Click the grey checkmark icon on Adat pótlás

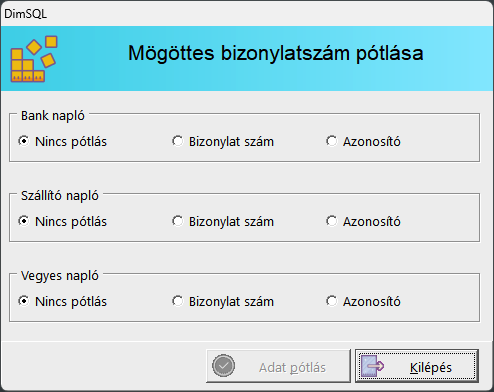223,366
